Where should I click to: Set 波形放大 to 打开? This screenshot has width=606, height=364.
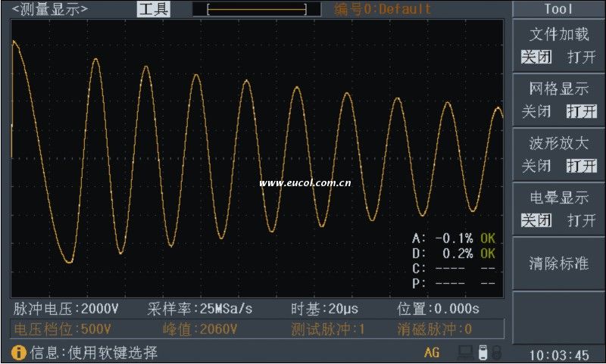pyautogui.click(x=581, y=166)
